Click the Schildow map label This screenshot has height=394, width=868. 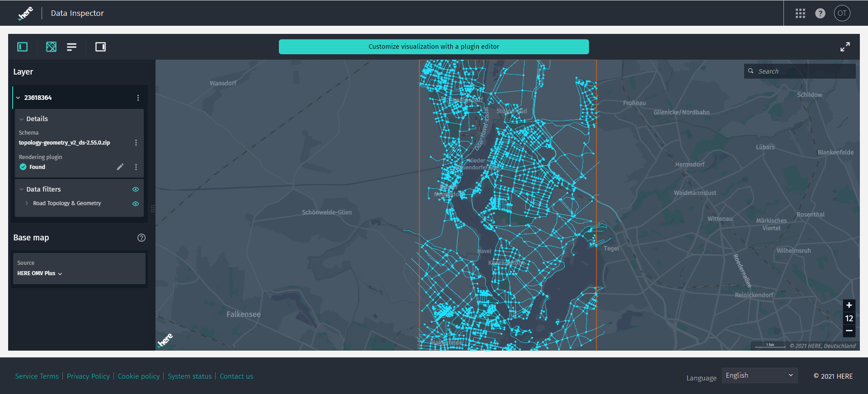click(809, 95)
